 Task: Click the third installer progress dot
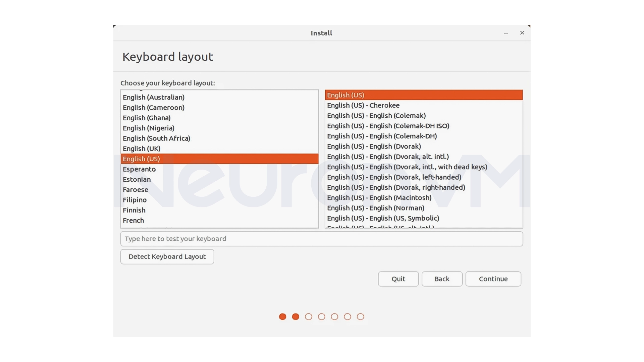coord(309,316)
